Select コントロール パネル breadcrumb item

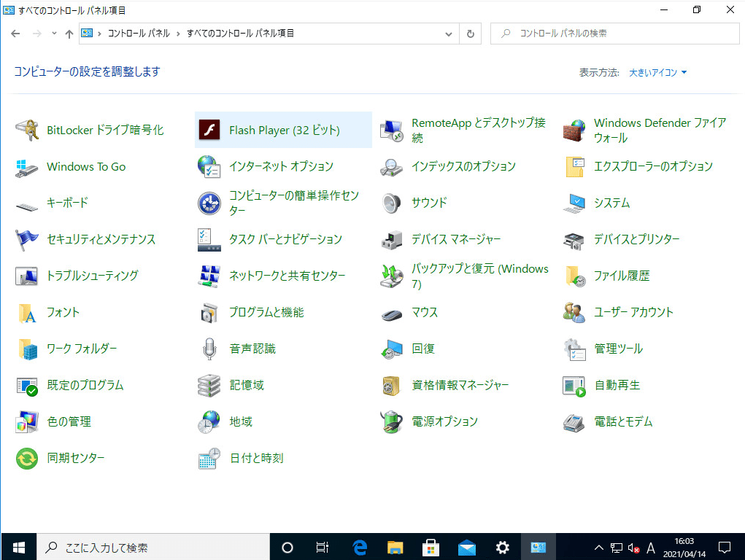click(139, 34)
